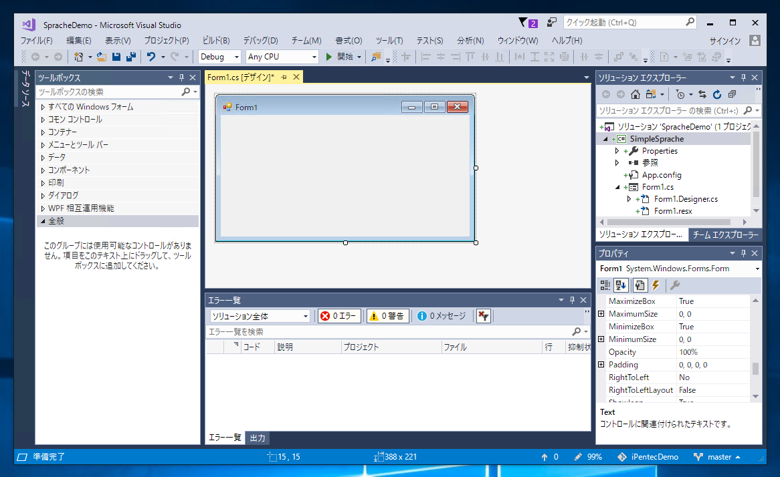Open the ファイル(F) menu
The height and width of the screenshot is (477, 780).
coord(36,40)
